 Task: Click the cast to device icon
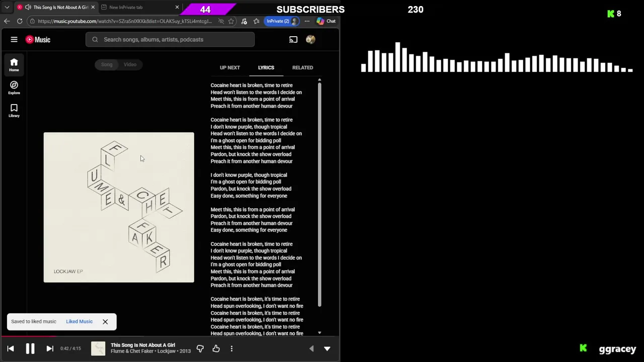click(293, 40)
